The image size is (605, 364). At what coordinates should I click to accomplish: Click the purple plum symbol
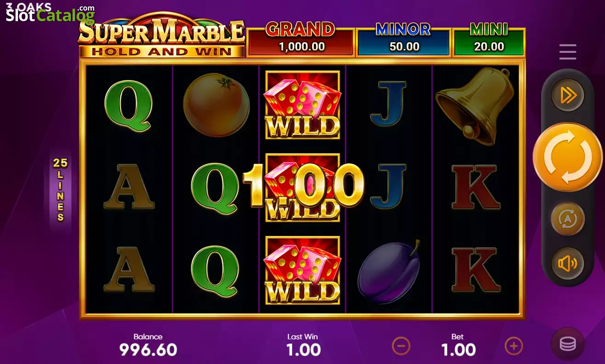tap(389, 272)
